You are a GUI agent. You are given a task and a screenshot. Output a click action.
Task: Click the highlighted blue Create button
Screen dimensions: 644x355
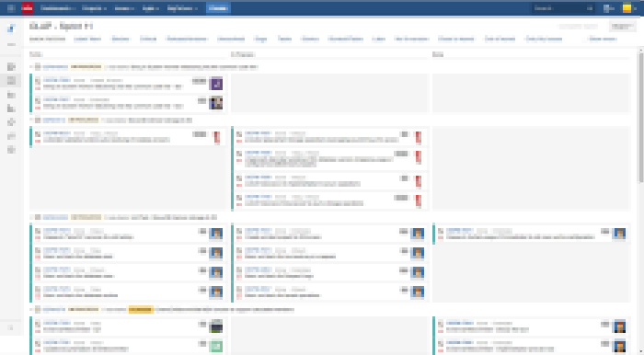pos(218,8)
